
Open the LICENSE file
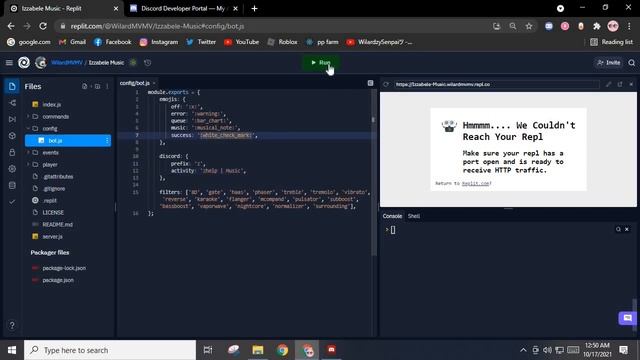(53, 213)
